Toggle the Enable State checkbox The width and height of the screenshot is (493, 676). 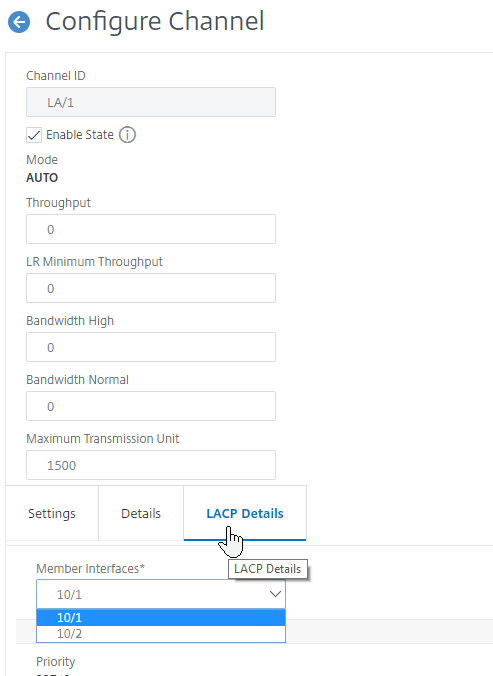(34, 135)
